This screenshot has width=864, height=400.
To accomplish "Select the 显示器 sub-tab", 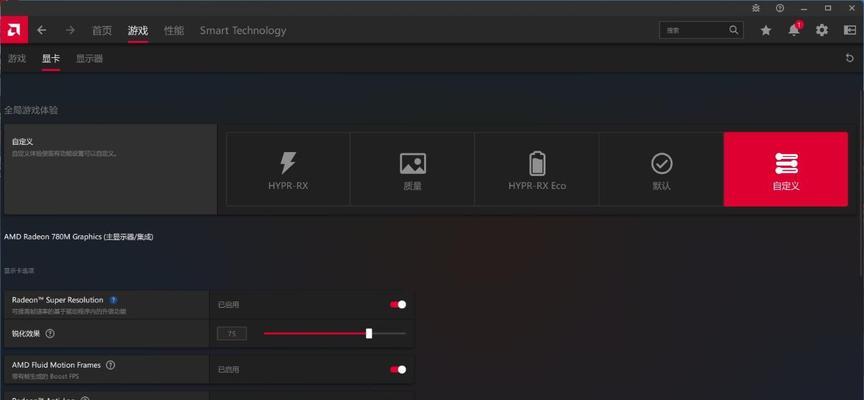I will (x=89, y=58).
